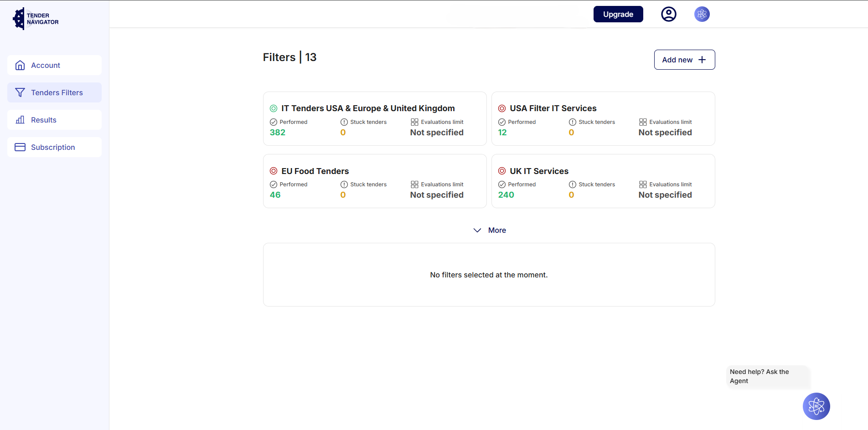Viewport: 868px width, 430px height.
Task: Open the EU Food Tenders filter card
Action: tap(374, 181)
